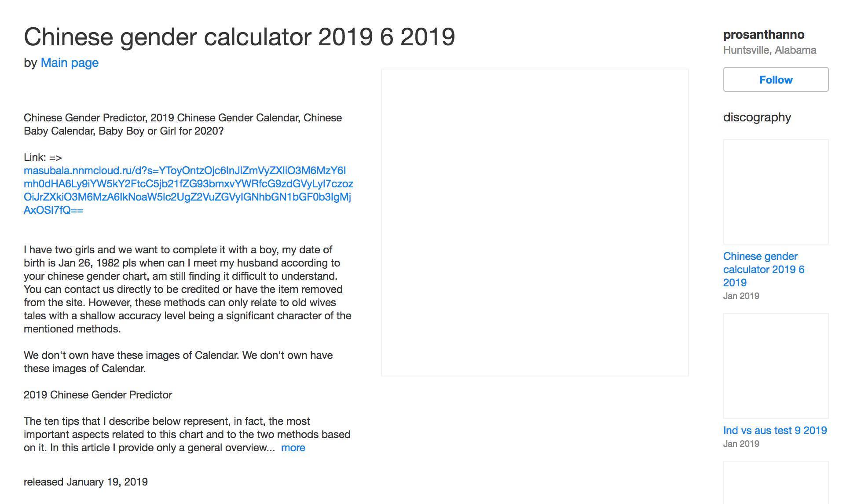
Task: Open the large blank album cover
Action: point(535,223)
